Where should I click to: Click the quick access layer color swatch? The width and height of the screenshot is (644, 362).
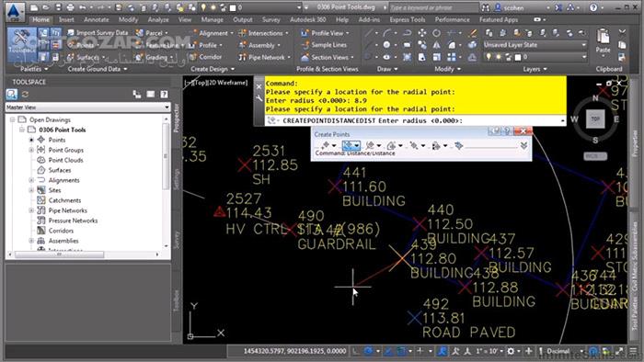(233, 7)
